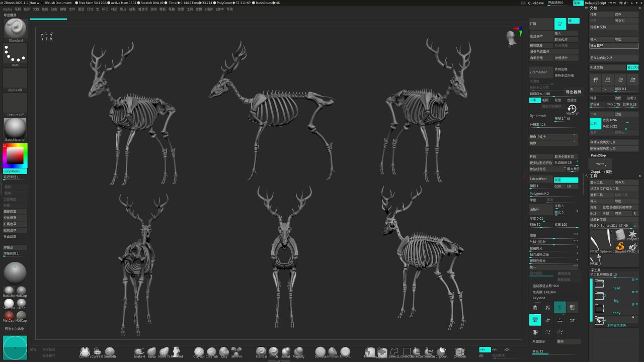Click 导出截屏 in document panel
This screenshot has height=362, width=644.
coord(614,45)
